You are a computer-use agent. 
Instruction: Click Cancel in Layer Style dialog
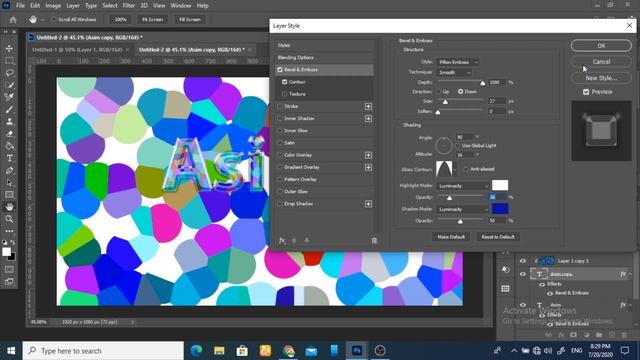[601, 62]
